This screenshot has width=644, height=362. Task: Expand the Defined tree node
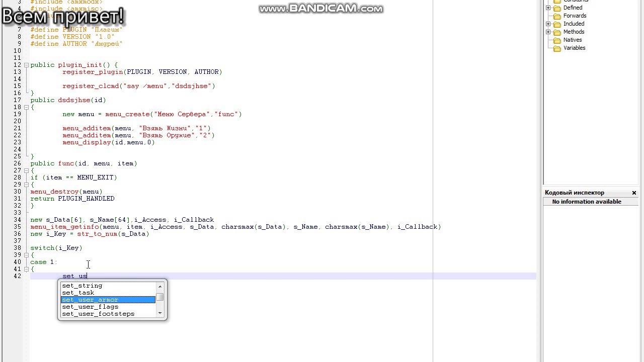(548, 8)
